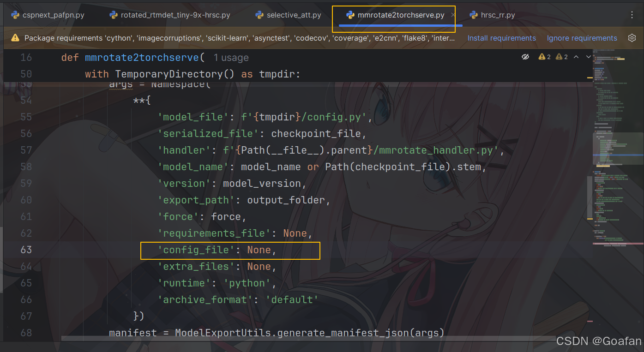
Task: Open settings via the requirements banner gear
Action: (632, 38)
